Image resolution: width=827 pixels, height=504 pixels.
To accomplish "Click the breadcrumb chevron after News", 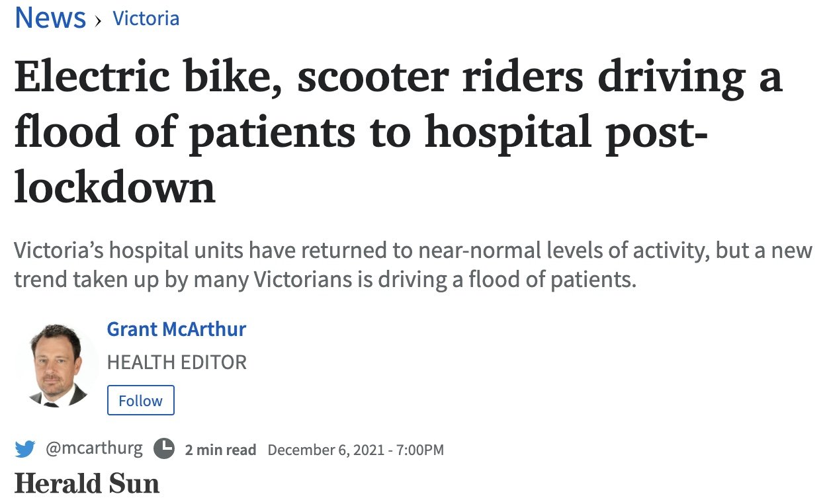I will pyautogui.click(x=99, y=21).
